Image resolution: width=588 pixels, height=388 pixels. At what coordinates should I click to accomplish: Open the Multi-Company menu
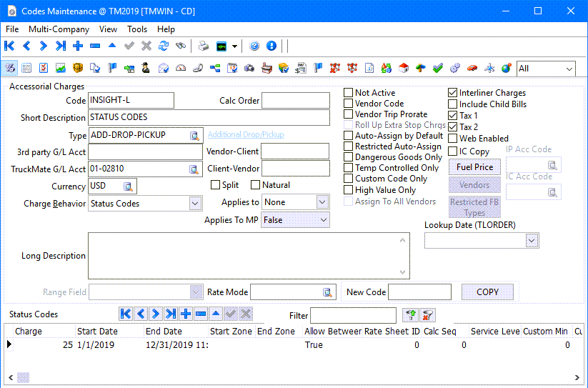click(59, 29)
